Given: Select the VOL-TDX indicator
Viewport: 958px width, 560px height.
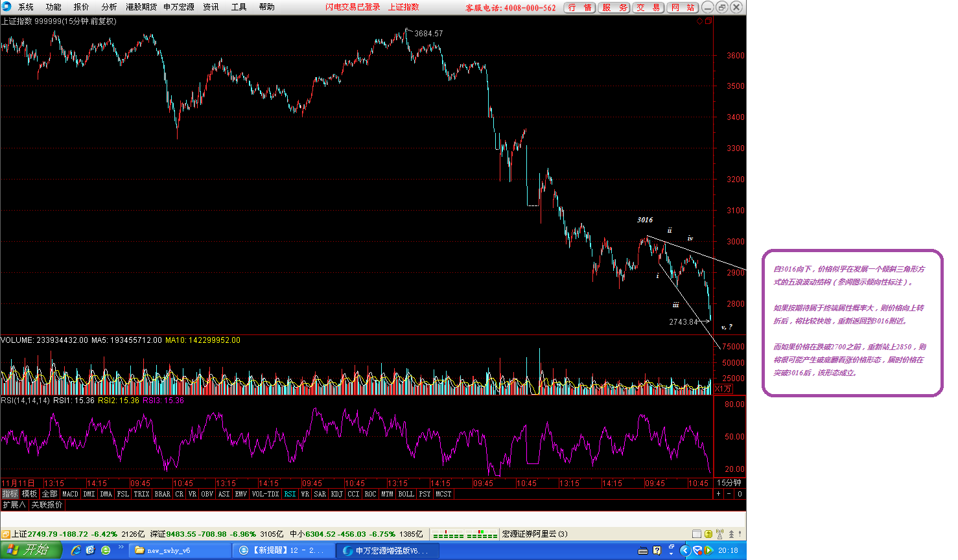Looking at the screenshot, I should (x=265, y=494).
